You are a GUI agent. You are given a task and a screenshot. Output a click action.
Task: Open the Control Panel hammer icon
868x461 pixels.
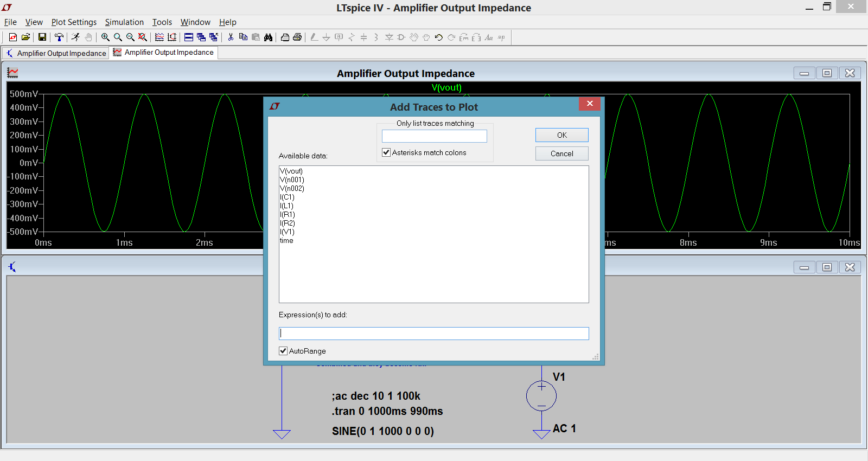(x=59, y=37)
